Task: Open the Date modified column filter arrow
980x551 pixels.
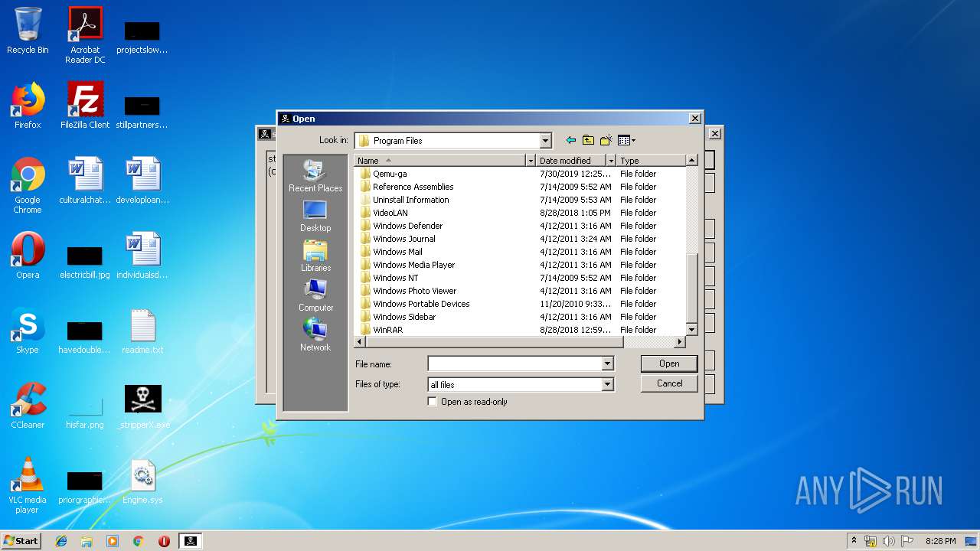Action: coord(611,161)
